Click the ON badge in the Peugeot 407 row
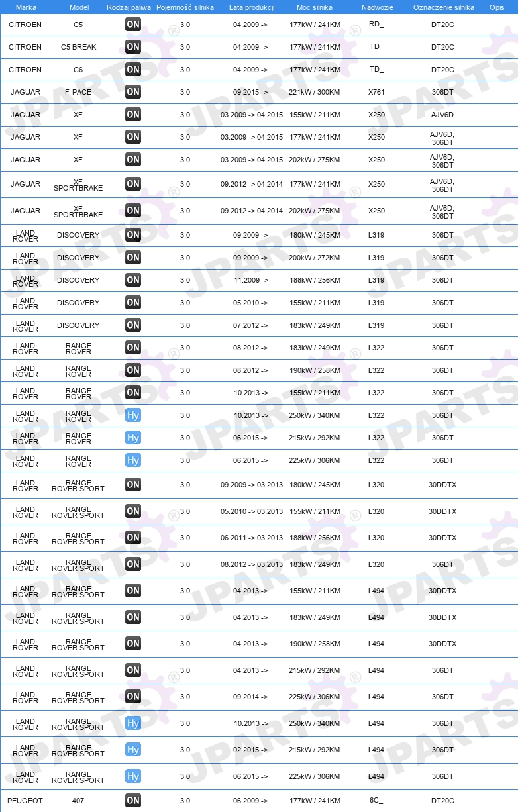This screenshot has height=812, width=518. 133,801
